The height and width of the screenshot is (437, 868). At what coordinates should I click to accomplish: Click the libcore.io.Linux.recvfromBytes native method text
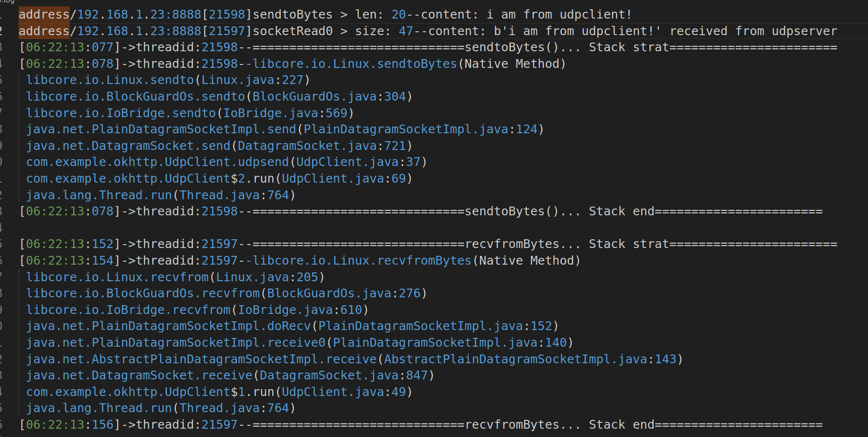[x=416, y=261]
